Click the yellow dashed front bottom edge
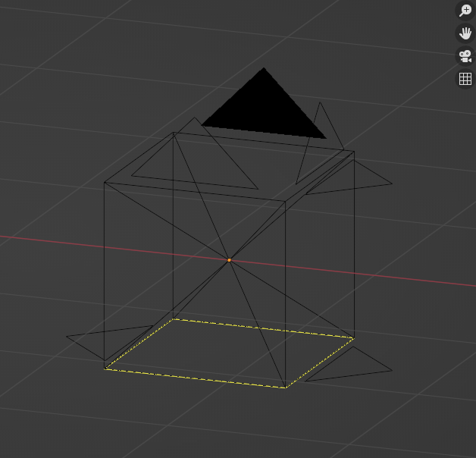Viewport: 476px width, 458px height. point(195,378)
